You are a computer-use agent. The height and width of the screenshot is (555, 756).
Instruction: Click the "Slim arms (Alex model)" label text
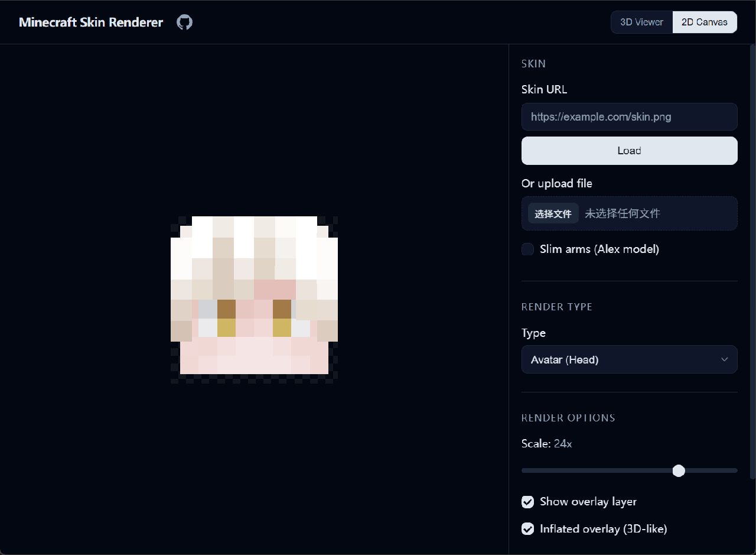[599, 249]
